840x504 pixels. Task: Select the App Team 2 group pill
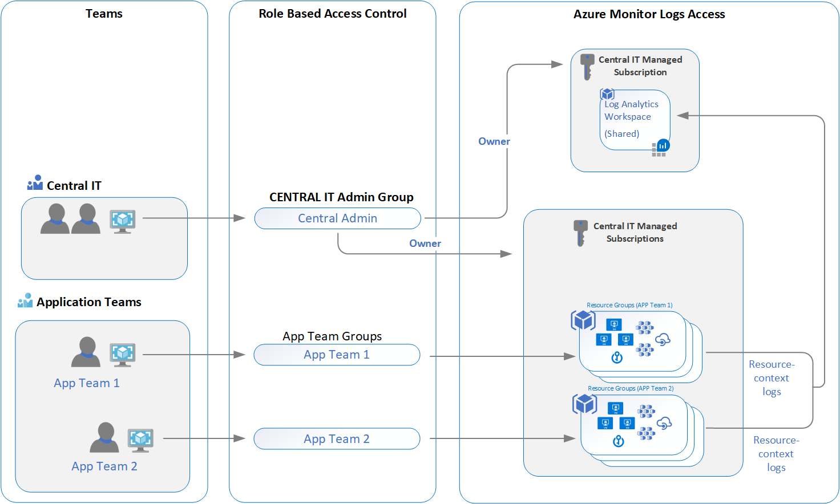coord(337,439)
